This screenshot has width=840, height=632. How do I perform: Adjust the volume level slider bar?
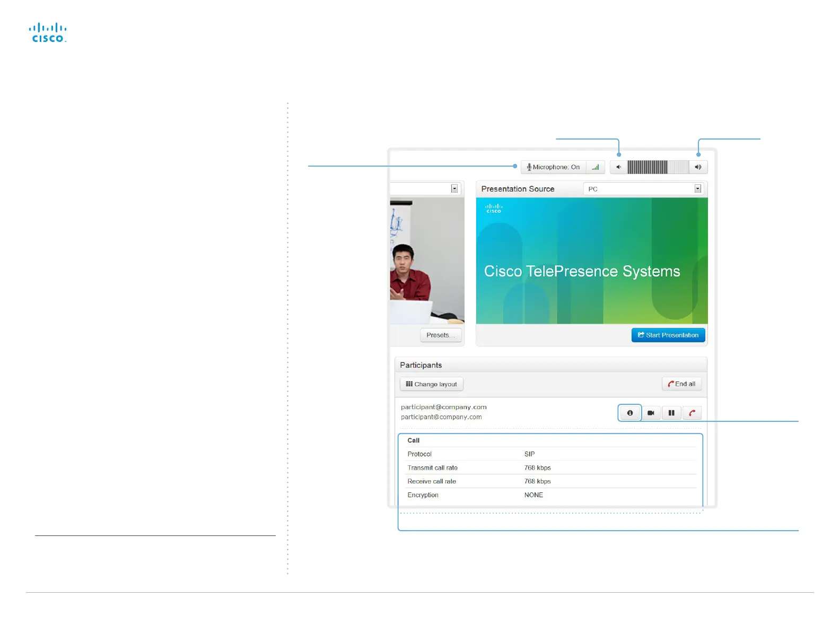pyautogui.click(x=658, y=167)
